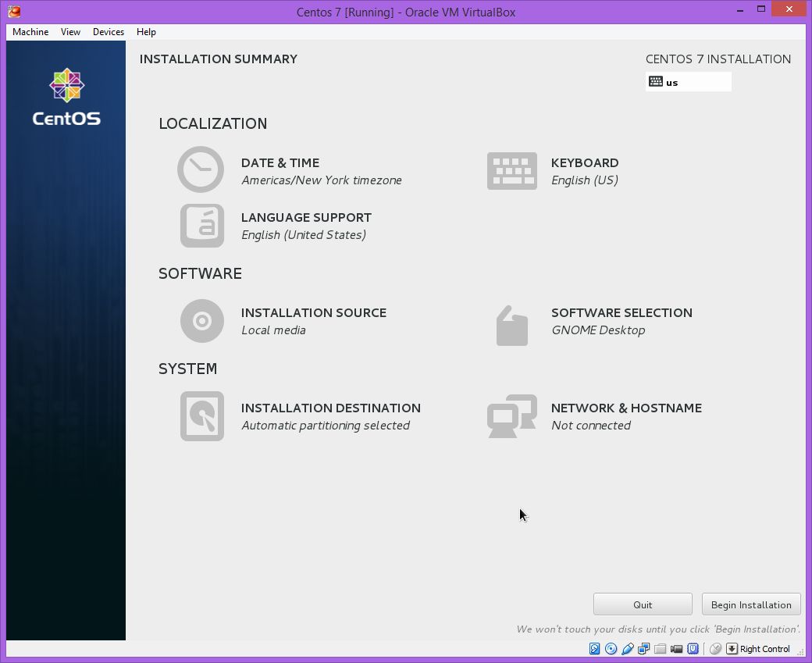The height and width of the screenshot is (663, 812).
Task: Open SOFTWARE SELECTION label
Action: [x=621, y=313]
